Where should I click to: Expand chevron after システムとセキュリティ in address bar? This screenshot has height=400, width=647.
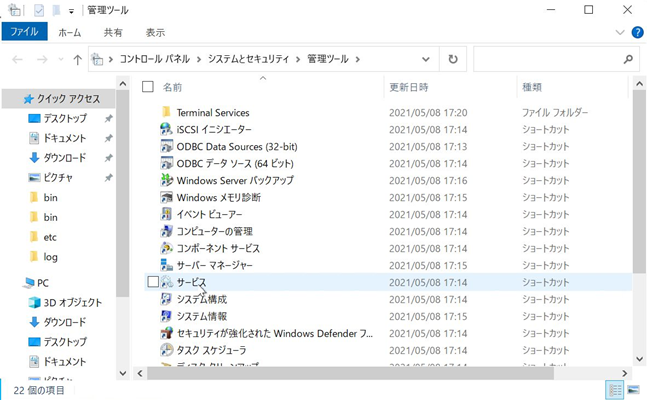click(x=298, y=59)
